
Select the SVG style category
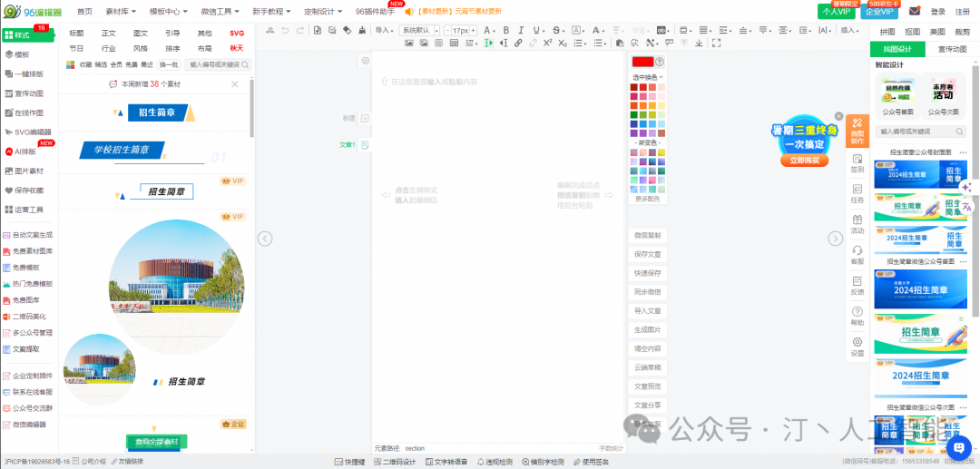237,33
